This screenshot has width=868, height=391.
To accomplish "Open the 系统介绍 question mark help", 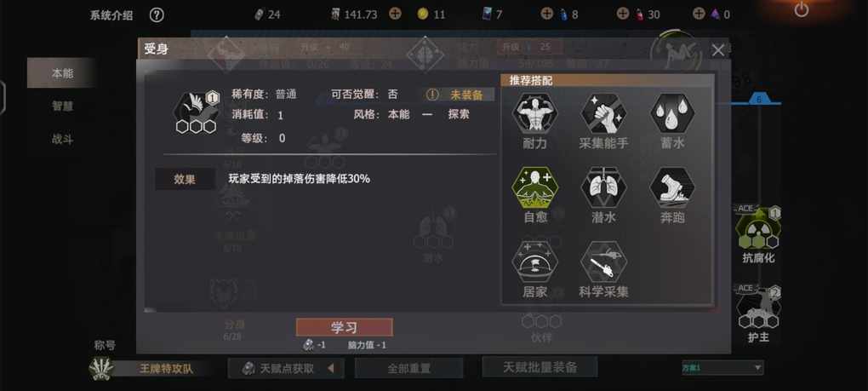I will coord(157,15).
